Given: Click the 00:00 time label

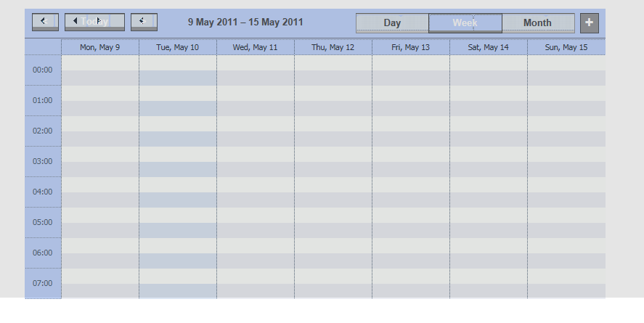Looking at the screenshot, I should pos(43,70).
